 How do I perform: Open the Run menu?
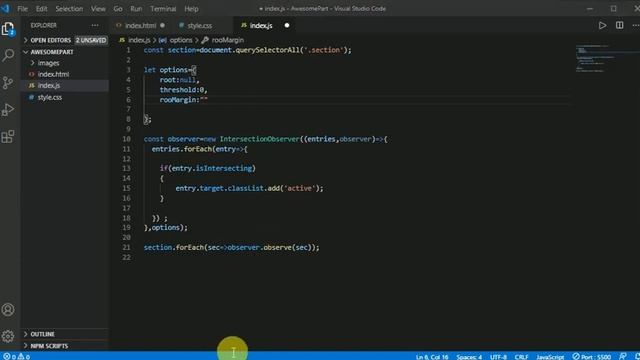tap(136, 9)
